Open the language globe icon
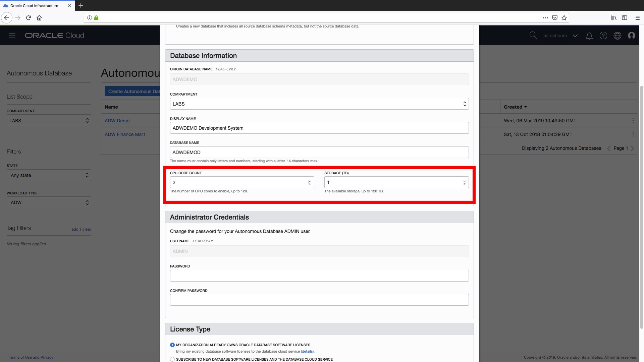The image size is (644, 362). point(618,36)
